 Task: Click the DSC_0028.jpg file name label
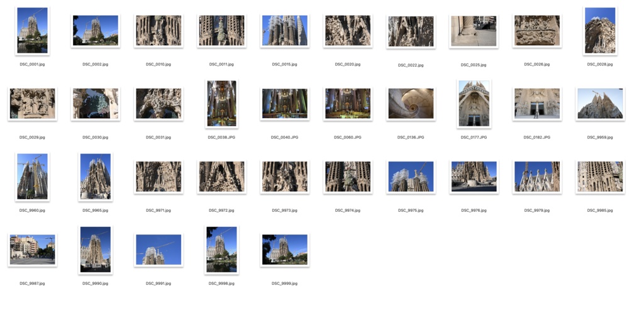click(599, 65)
